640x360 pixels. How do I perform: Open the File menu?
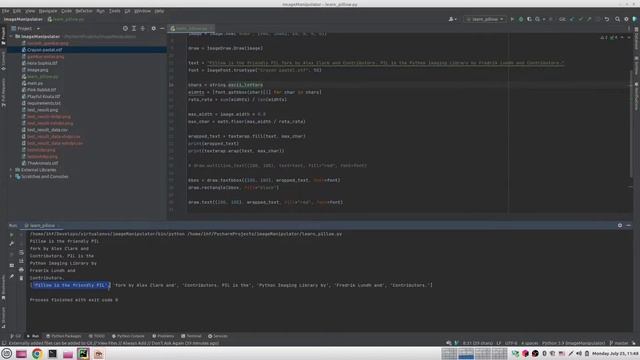pyautogui.click(x=5, y=11)
